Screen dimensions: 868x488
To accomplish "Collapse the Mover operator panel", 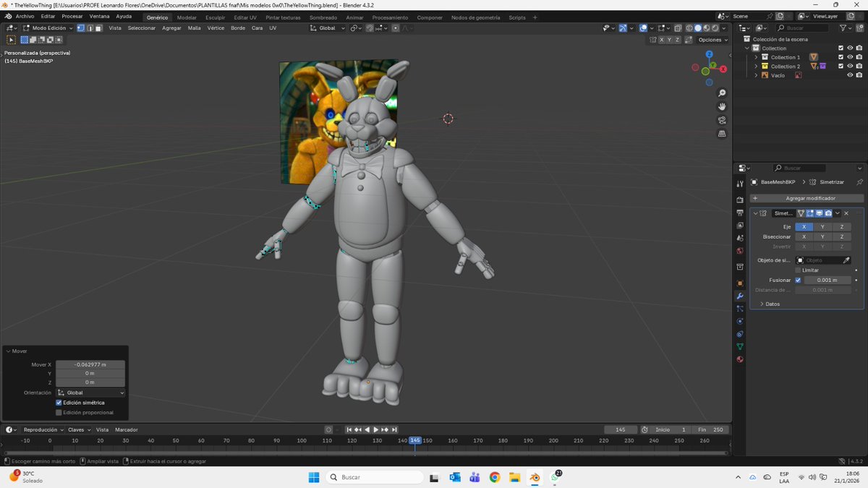I will click(x=8, y=351).
